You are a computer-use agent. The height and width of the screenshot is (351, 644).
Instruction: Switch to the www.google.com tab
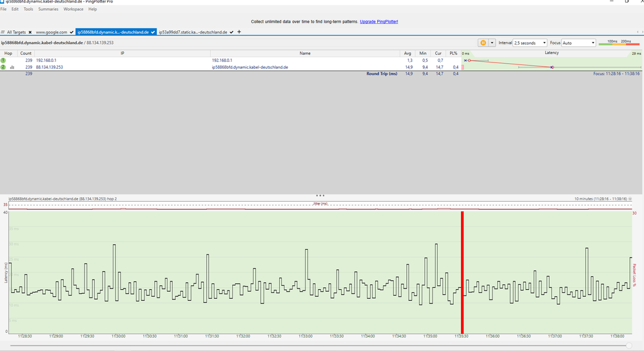pyautogui.click(x=52, y=32)
